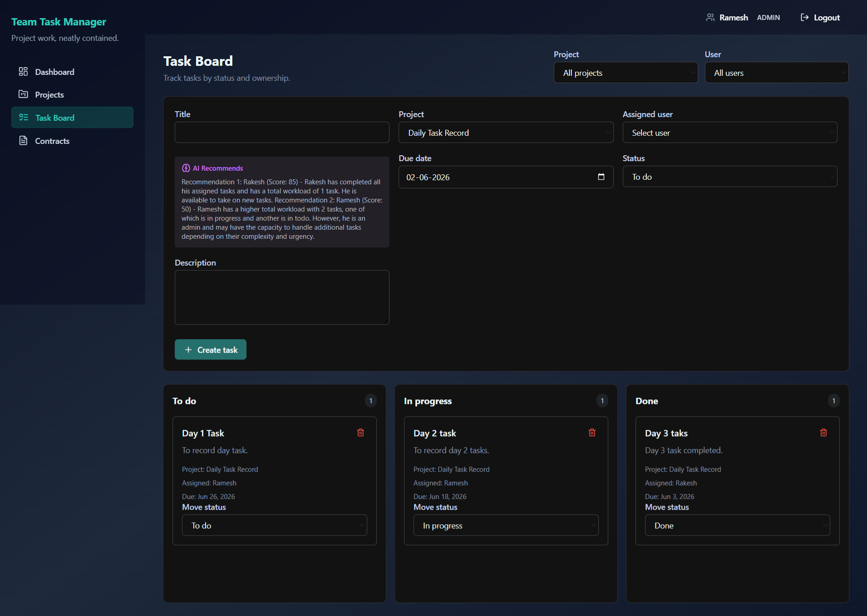Click Assigned: Rakesh text
The image size is (867, 616).
(671, 483)
